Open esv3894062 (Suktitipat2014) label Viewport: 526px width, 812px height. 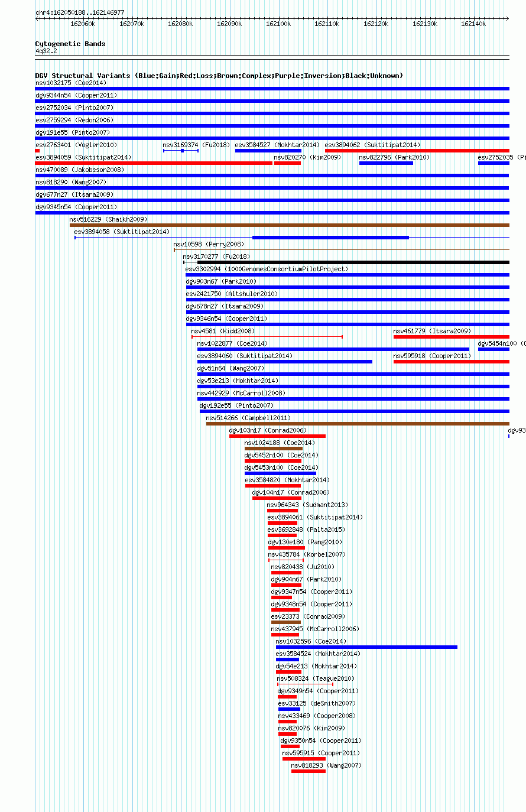point(372,145)
